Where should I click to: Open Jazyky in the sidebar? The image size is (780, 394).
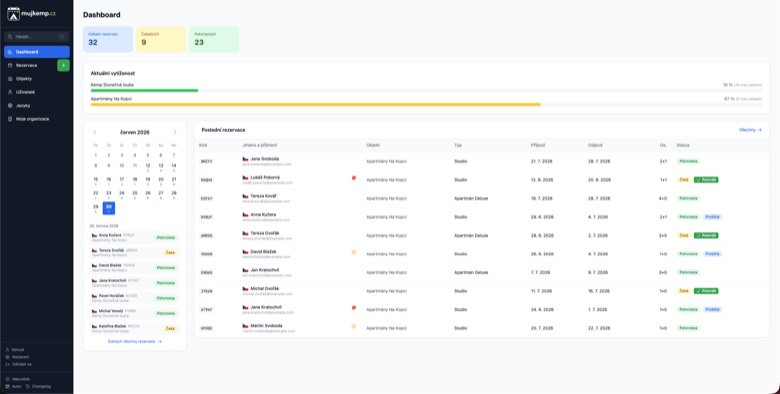37,105
